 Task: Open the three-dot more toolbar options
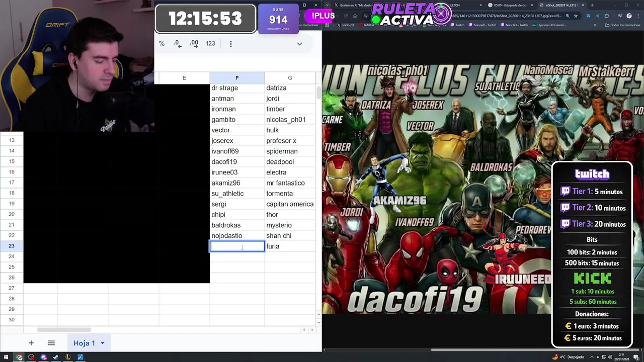(231, 44)
